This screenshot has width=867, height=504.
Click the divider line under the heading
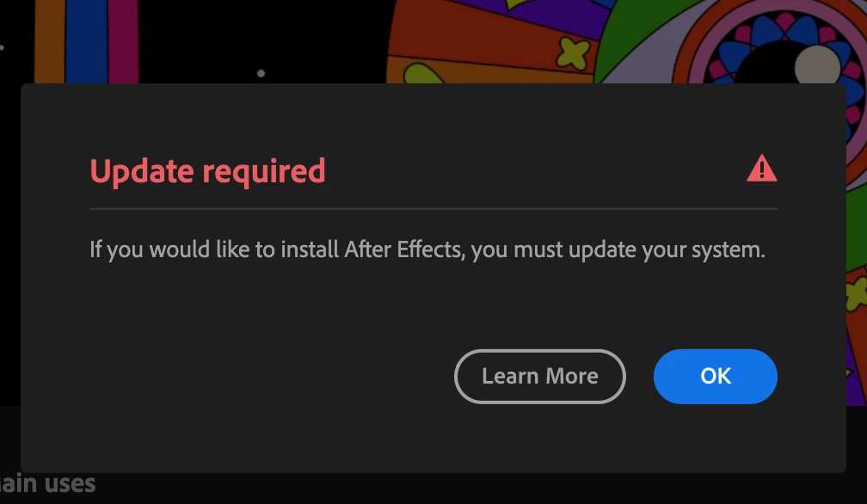pos(433,209)
